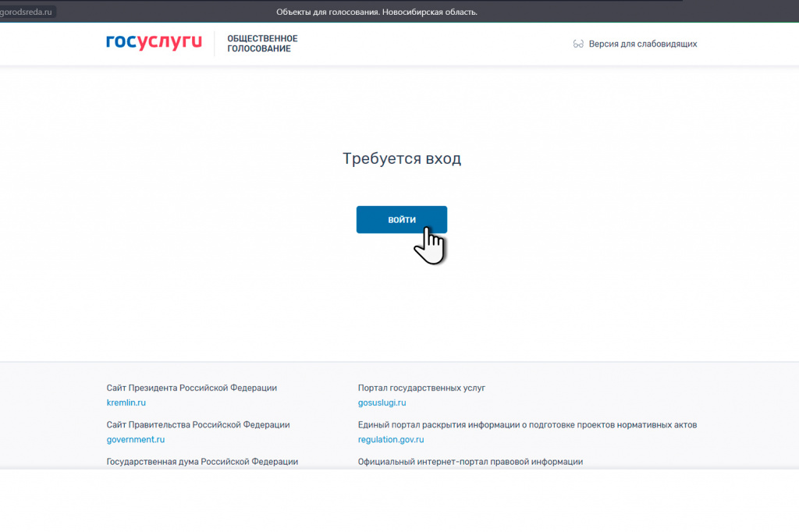Click Государственная дума Российской Федерации label
Image resolution: width=799 pixels, height=532 pixels.
pos(202,461)
